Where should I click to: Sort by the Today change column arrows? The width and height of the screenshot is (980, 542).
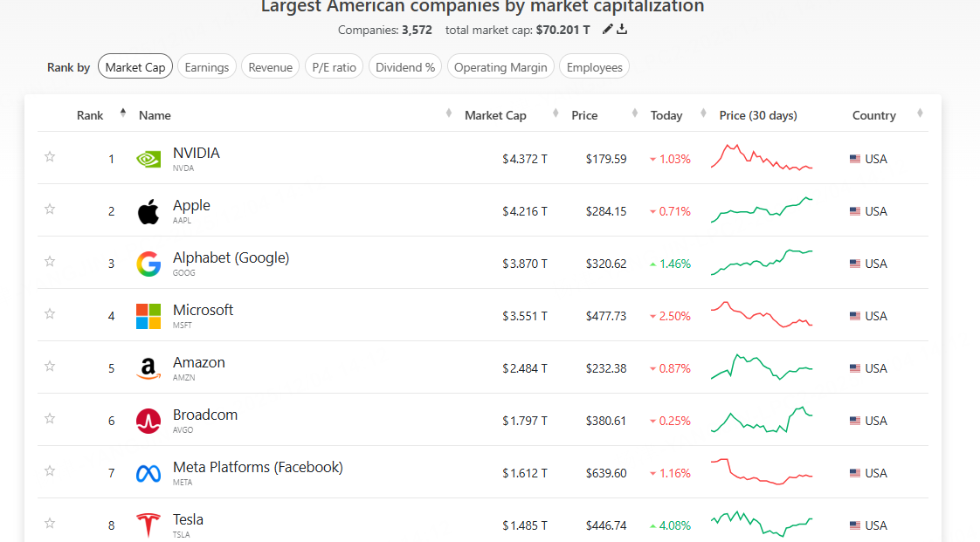pos(703,114)
